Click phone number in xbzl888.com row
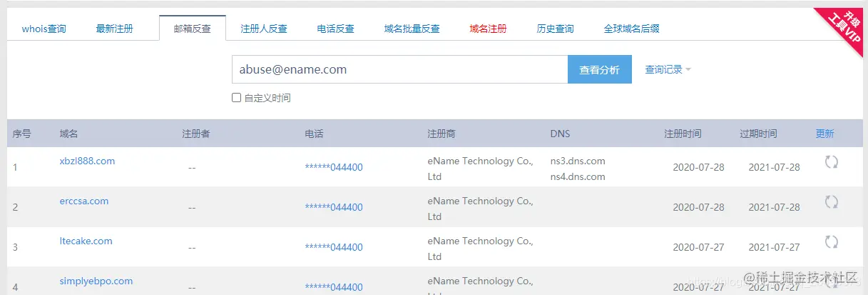 [334, 167]
